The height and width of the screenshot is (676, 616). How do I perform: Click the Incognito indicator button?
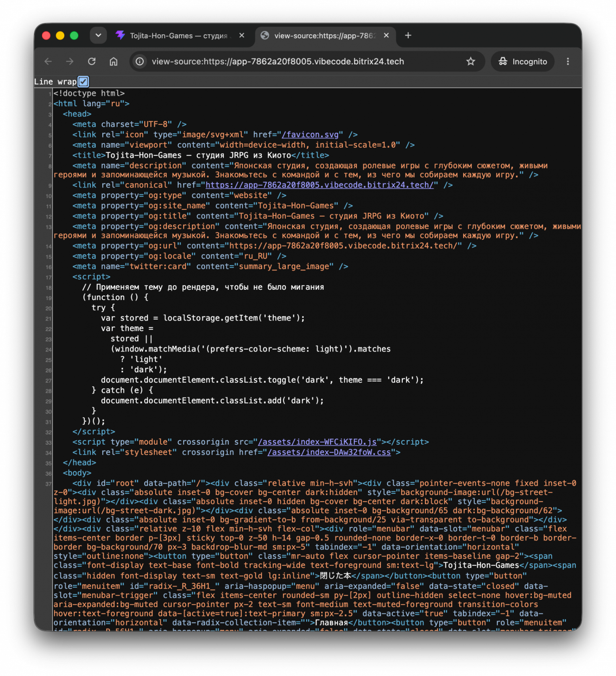(522, 62)
